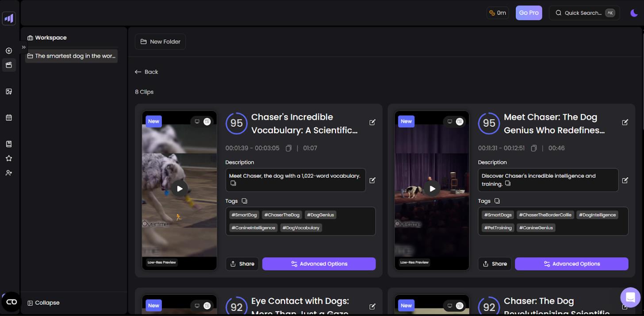
Task: Open Advanced Options for Meet Chaser clip
Action: [571, 264]
